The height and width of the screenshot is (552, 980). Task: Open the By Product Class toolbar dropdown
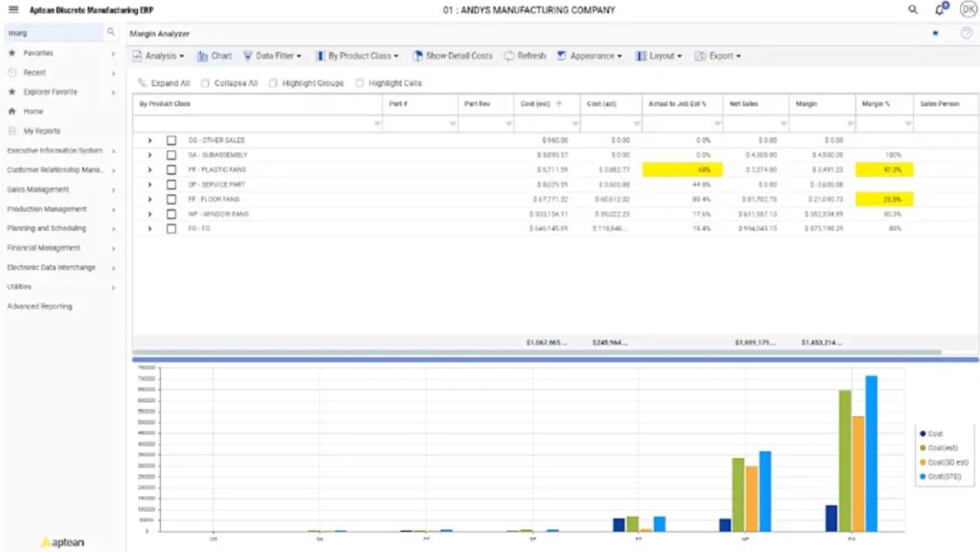coord(357,56)
